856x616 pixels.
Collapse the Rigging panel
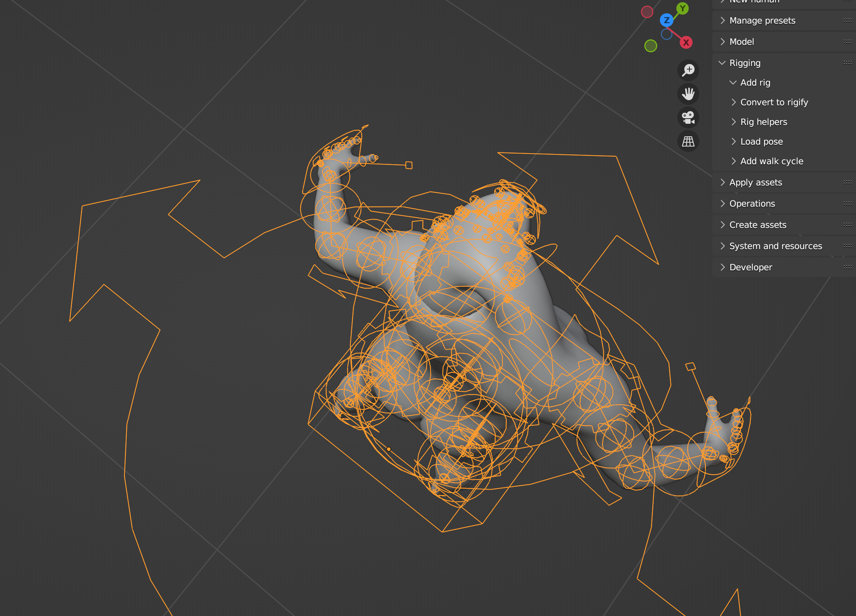(x=744, y=63)
